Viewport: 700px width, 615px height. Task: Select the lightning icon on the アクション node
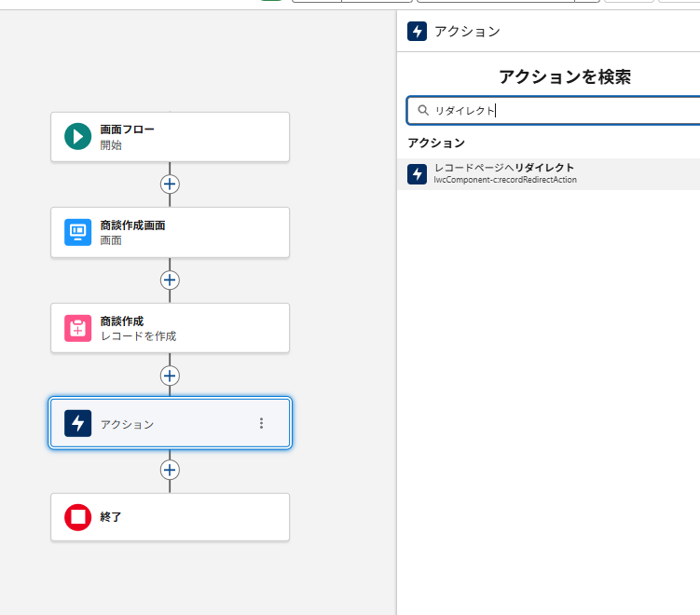[78, 423]
